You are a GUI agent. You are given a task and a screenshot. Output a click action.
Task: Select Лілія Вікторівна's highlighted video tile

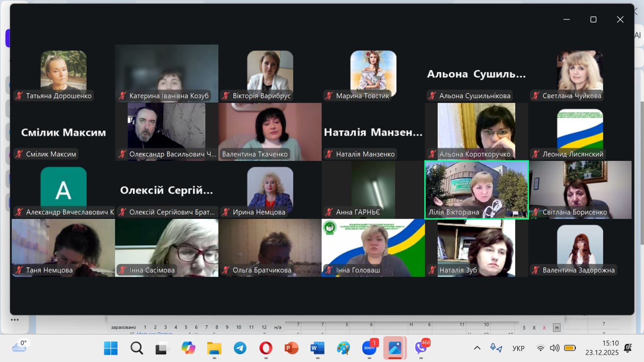tap(477, 190)
